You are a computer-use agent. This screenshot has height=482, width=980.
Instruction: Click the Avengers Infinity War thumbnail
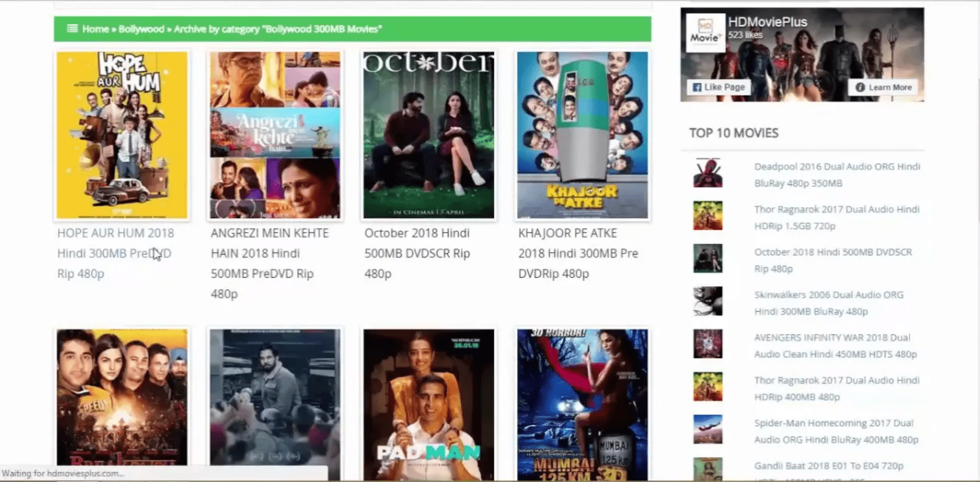pos(707,344)
